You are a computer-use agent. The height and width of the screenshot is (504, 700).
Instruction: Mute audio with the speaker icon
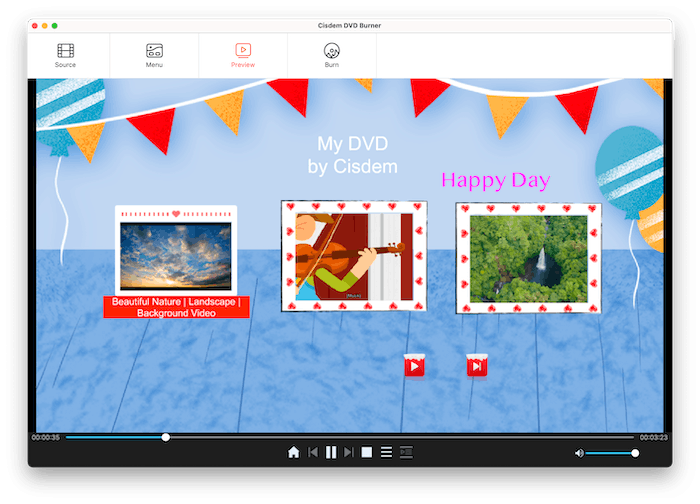[x=578, y=453]
